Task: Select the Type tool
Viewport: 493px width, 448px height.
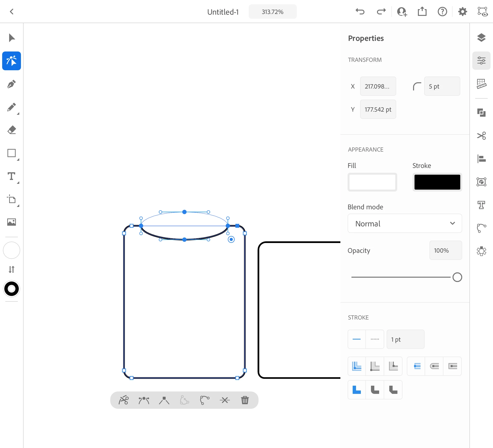Action: click(x=12, y=176)
